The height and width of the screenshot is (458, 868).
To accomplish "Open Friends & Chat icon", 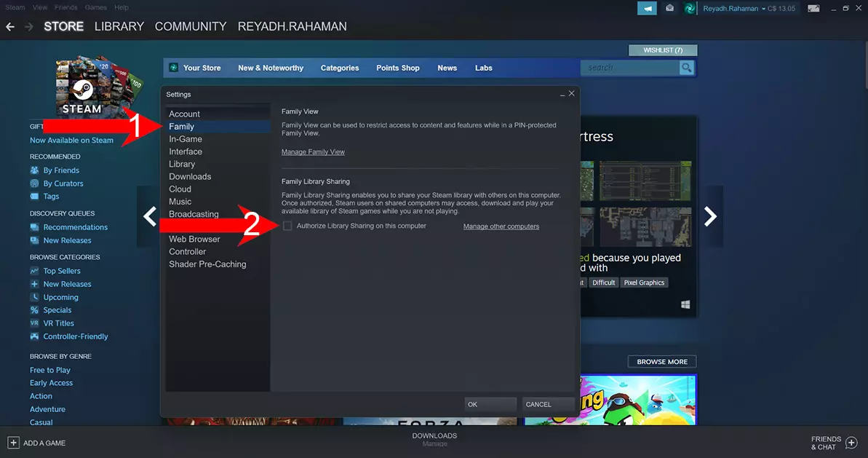I will click(852, 443).
